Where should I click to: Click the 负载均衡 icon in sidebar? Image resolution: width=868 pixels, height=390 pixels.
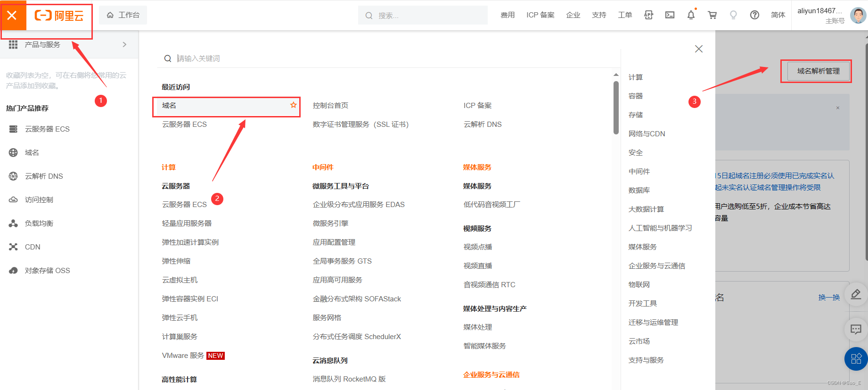tap(13, 223)
